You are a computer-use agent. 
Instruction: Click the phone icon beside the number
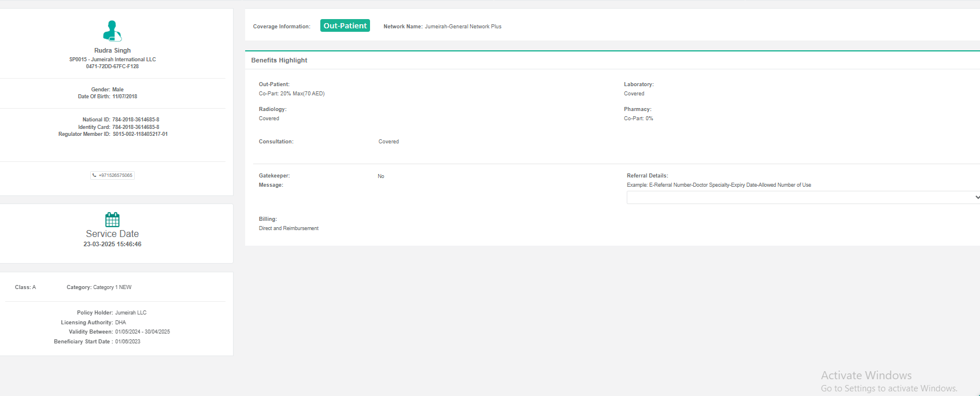pos(95,175)
